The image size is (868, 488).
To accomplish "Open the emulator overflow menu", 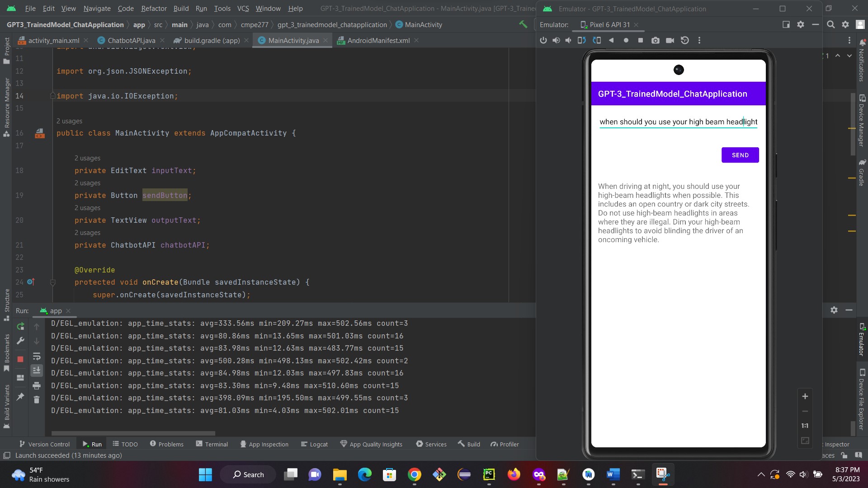I will pos(699,40).
